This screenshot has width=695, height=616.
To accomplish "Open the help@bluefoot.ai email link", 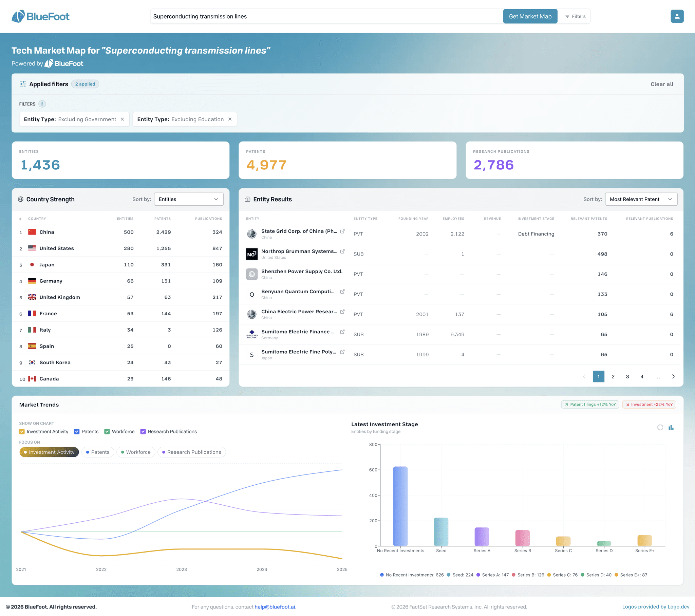I will tap(275, 607).
